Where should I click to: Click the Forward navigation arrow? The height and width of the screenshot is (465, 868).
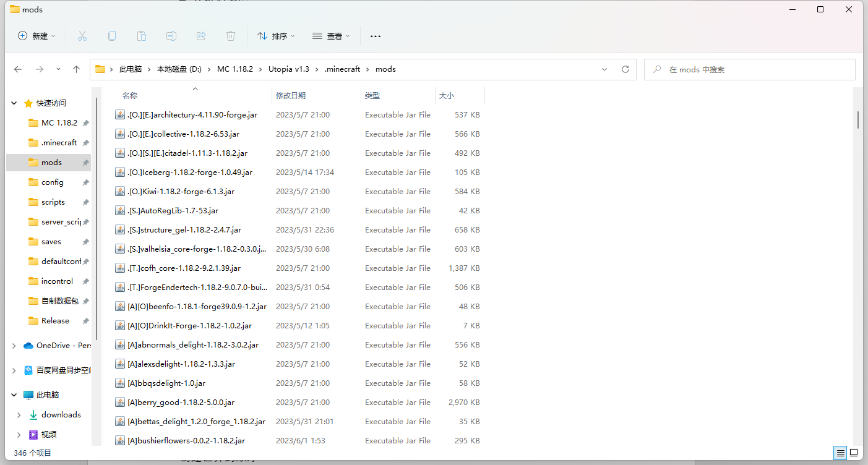click(x=40, y=69)
